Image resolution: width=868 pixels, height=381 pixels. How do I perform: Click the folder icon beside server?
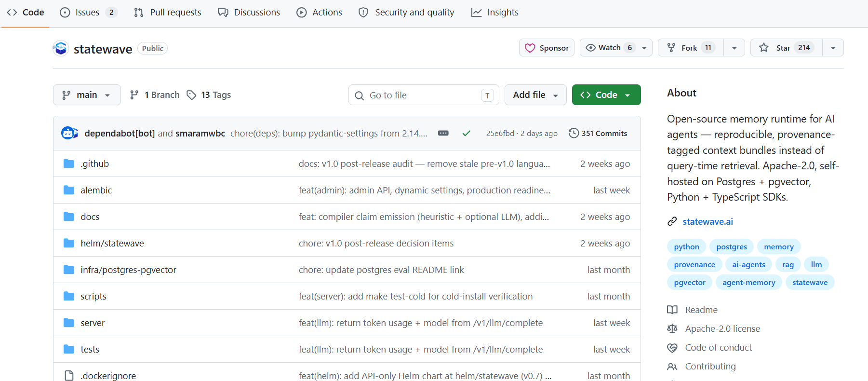point(69,323)
